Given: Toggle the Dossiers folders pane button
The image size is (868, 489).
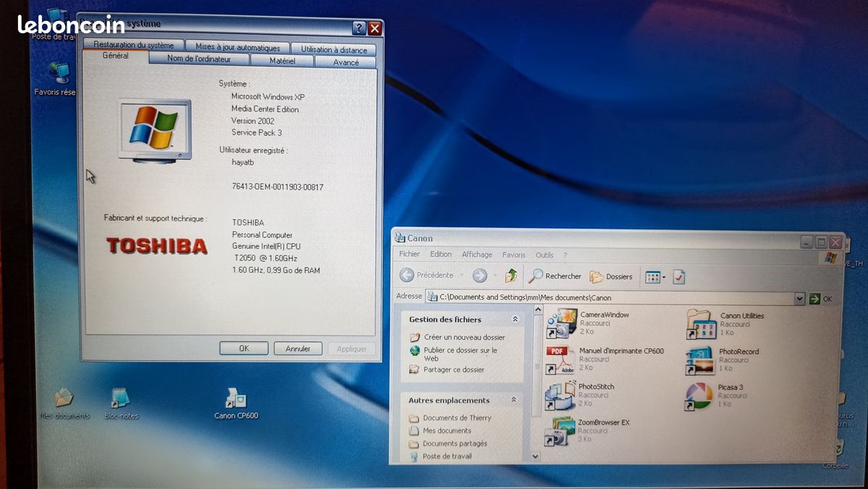Looking at the screenshot, I should point(611,276).
